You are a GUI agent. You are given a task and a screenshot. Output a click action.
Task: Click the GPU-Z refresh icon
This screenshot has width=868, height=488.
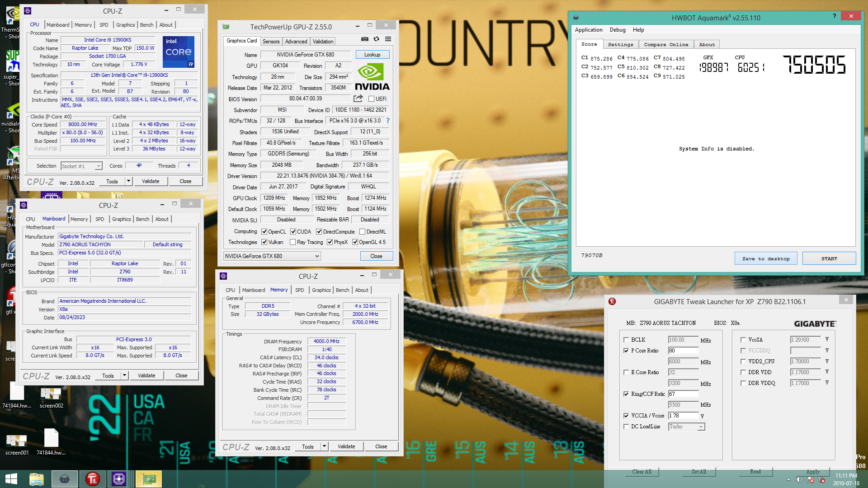pos(376,39)
